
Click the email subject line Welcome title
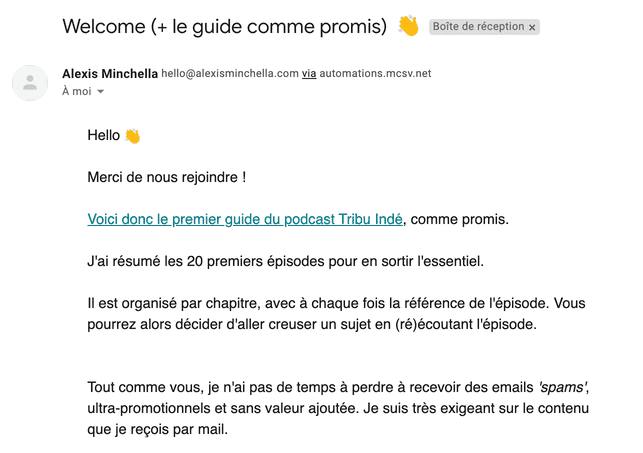(x=224, y=27)
